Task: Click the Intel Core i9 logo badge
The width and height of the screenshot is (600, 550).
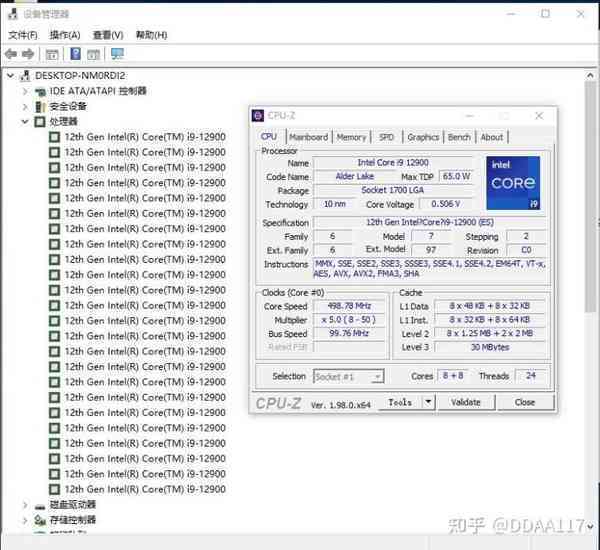Action: [513, 183]
